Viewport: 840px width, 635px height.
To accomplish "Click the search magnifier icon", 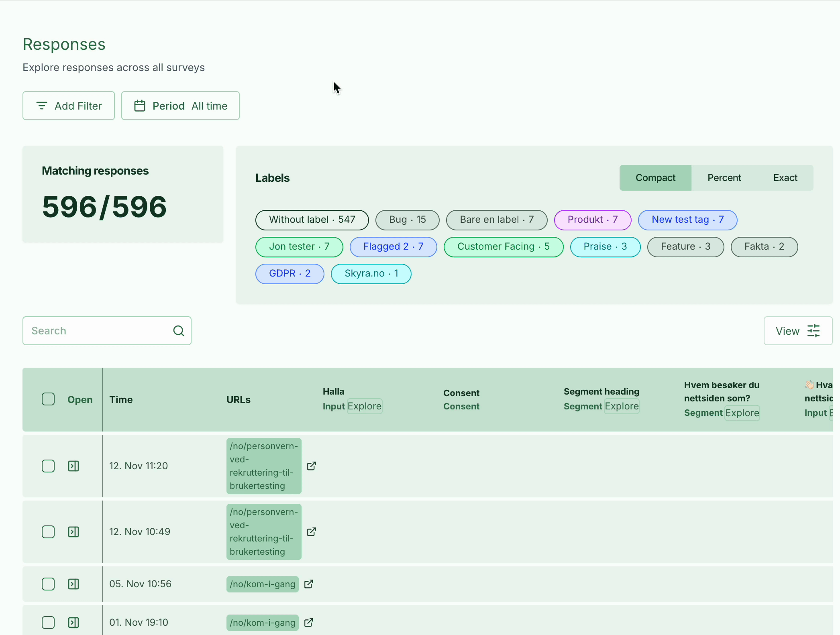I will 179,331.
